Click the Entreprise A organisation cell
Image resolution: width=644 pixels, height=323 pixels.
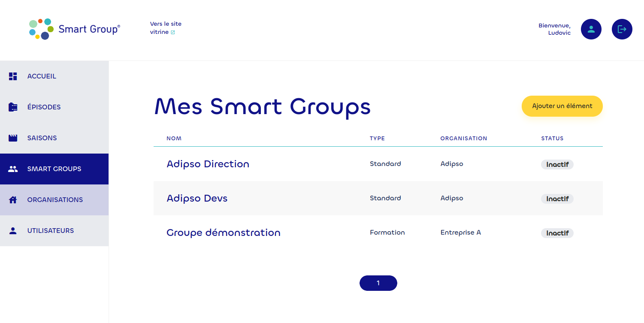(461, 232)
